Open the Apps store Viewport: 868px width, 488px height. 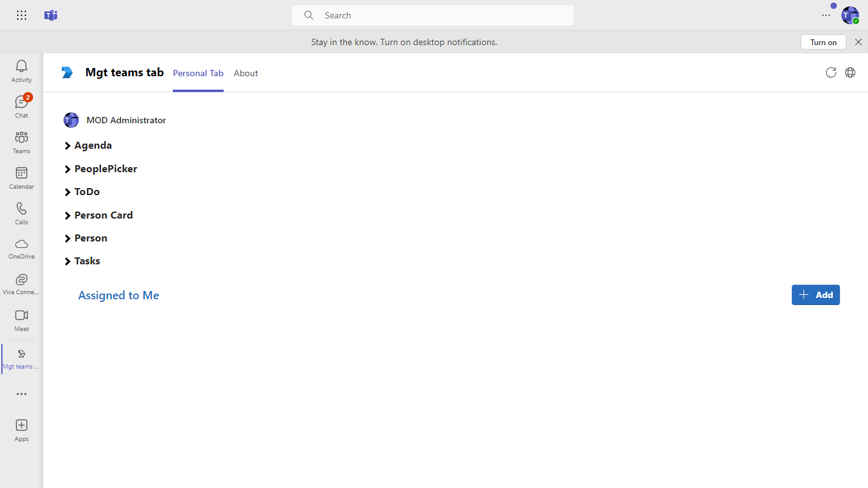pos(22,430)
